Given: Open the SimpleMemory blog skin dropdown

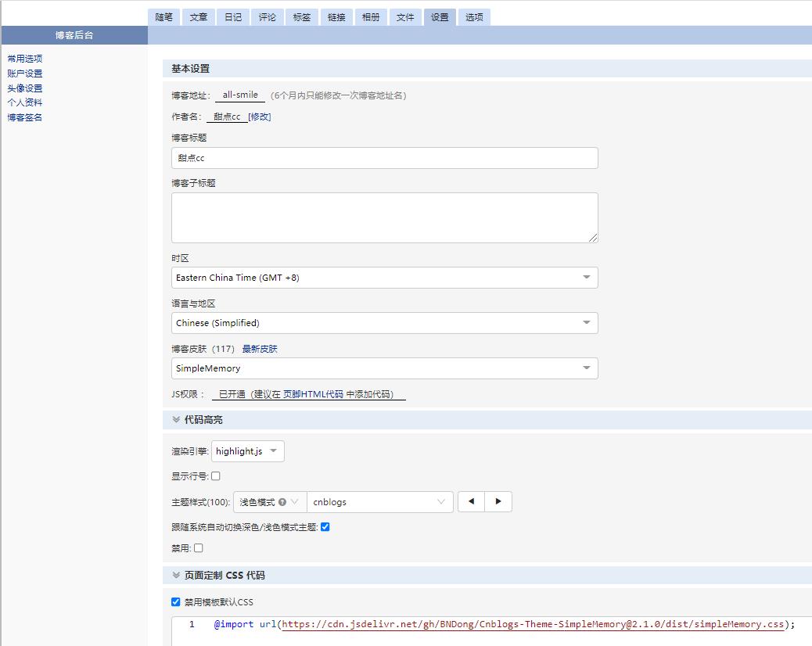Looking at the screenshot, I should pyautogui.click(x=385, y=368).
